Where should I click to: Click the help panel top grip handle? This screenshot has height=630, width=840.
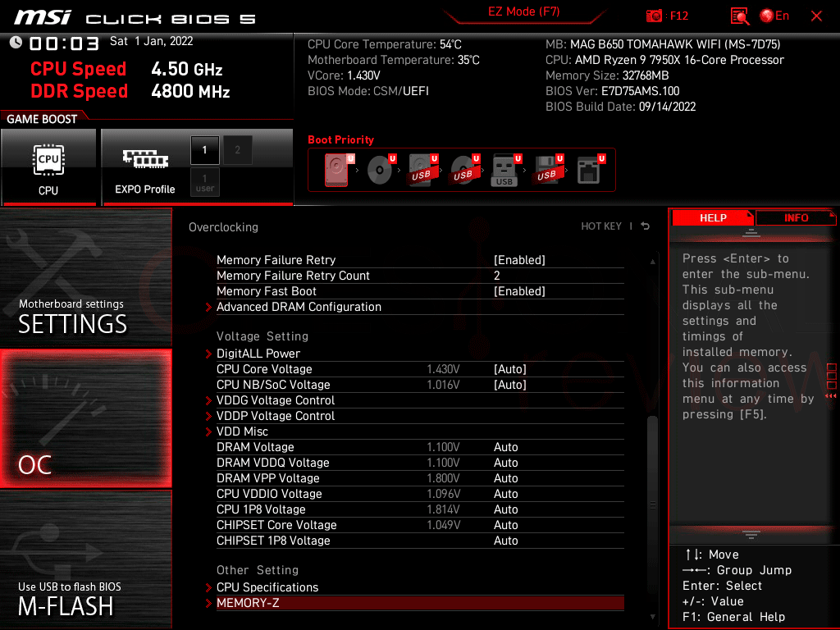[x=751, y=233]
